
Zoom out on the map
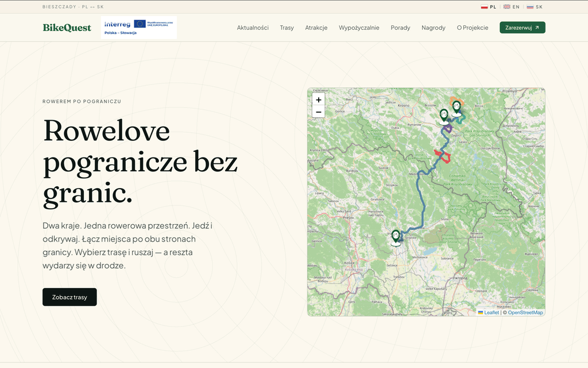[318, 112]
